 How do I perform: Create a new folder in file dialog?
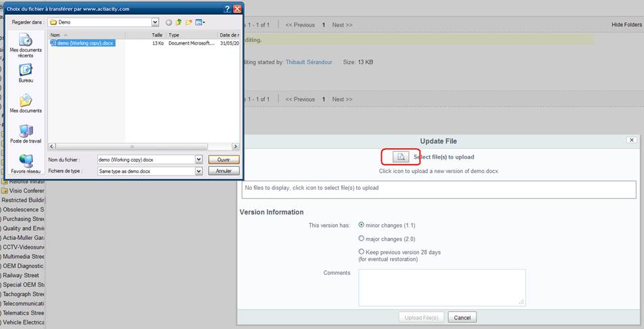pos(189,22)
